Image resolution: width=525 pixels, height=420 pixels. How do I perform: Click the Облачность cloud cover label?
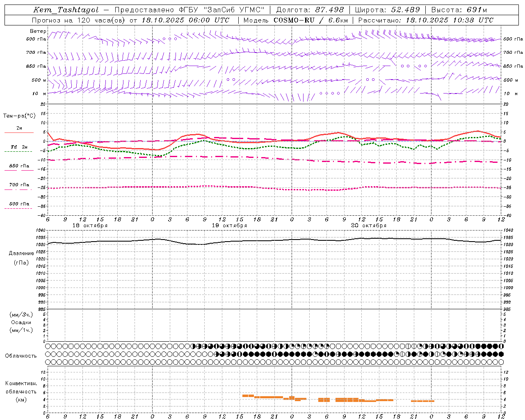(21, 356)
